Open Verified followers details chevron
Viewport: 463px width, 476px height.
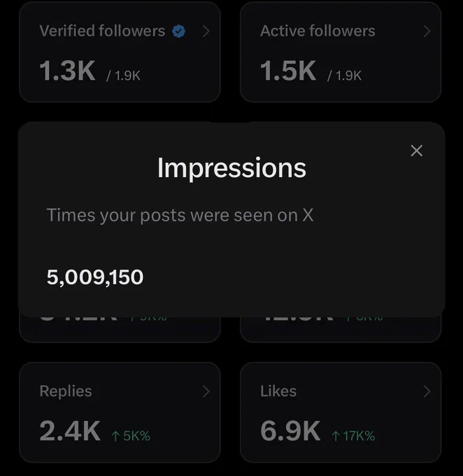[206, 31]
